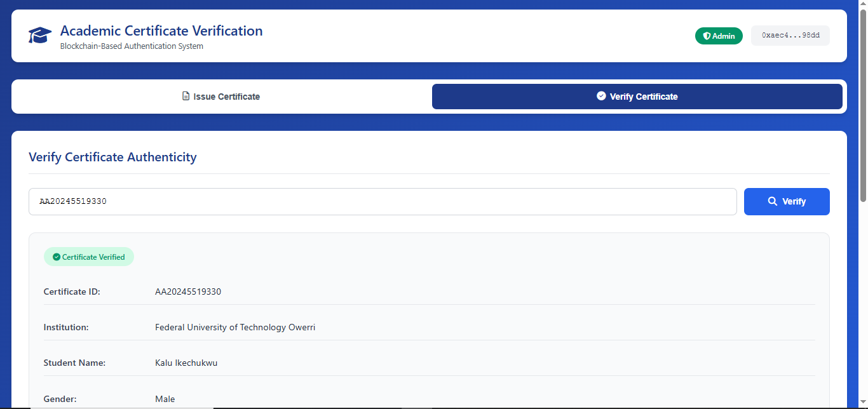Click the document icon beside Issue Certificate

point(186,97)
